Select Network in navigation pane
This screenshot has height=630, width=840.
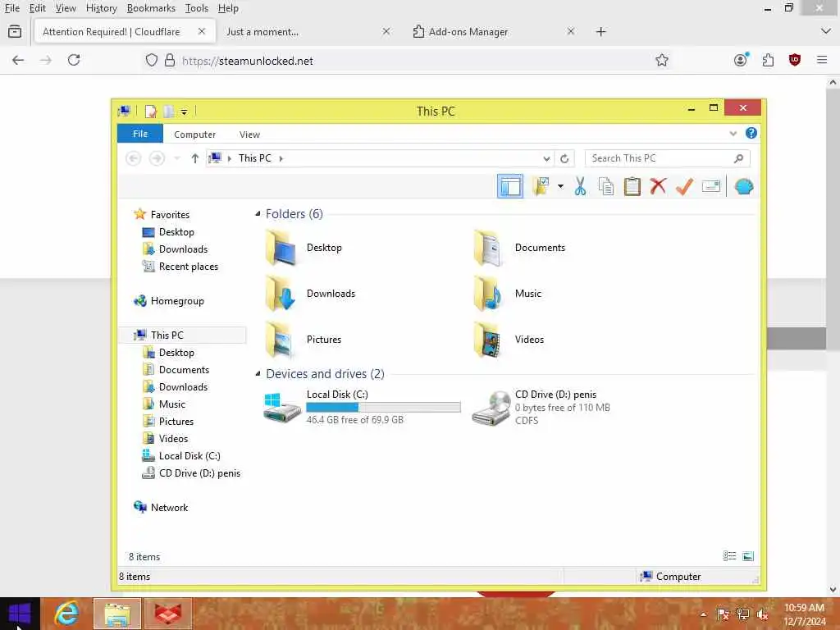point(169,507)
